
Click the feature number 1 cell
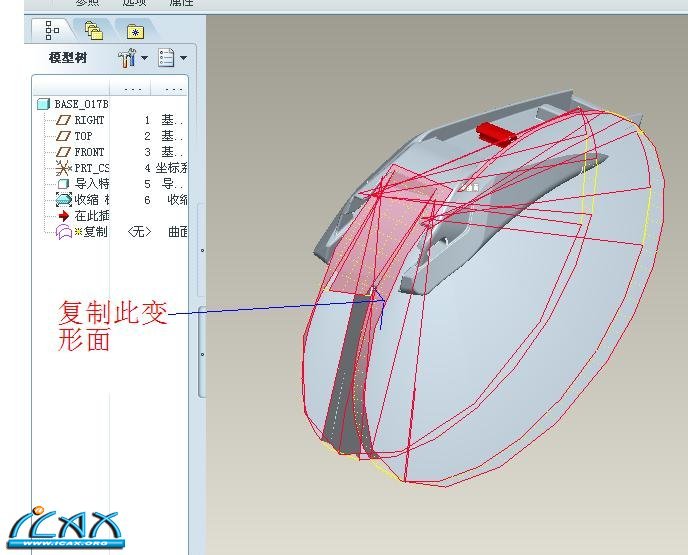pyautogui.click(x=147, y=120)
